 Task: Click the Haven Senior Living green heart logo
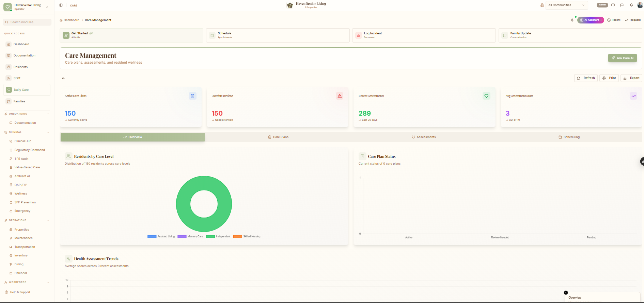[7, 7]
